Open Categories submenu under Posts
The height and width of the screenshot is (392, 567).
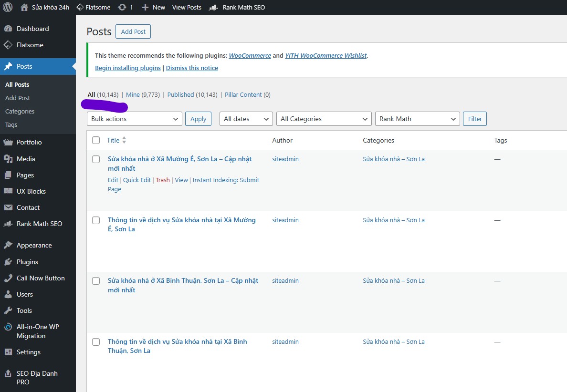coord(20,111)
